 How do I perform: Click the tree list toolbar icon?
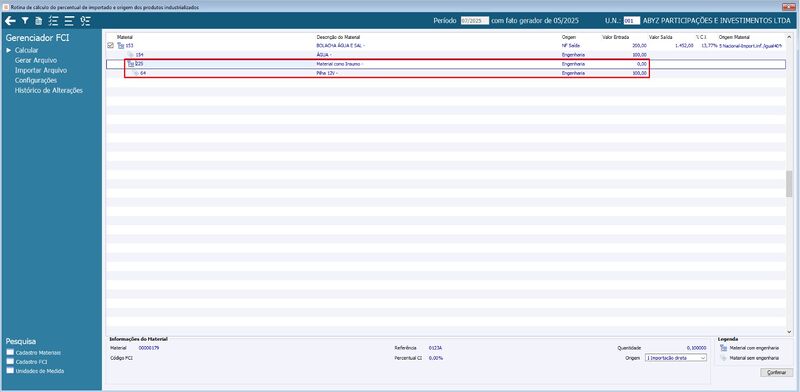(85, 21)
